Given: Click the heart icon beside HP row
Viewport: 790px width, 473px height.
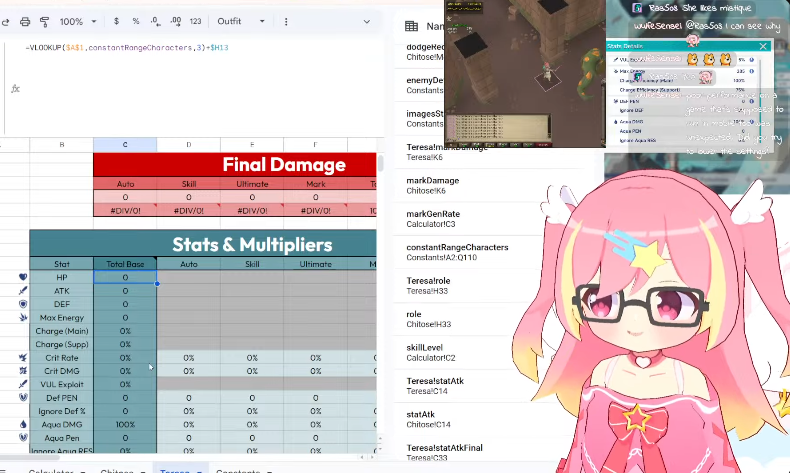Looking at the screenshot, I should pyautogui.click(x=23, y=277).
